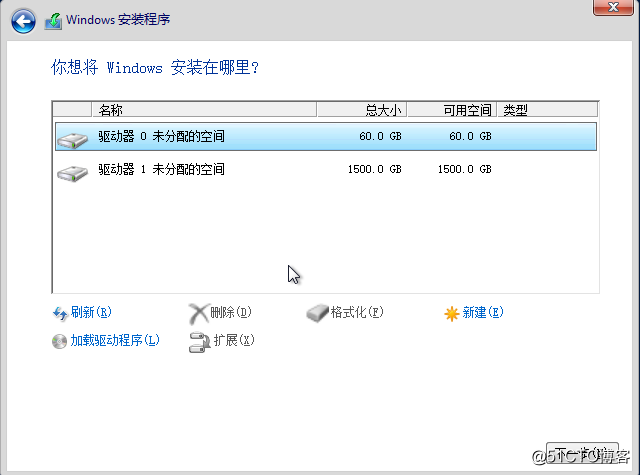
Task: Click the format drive icon
Action: 317,313
